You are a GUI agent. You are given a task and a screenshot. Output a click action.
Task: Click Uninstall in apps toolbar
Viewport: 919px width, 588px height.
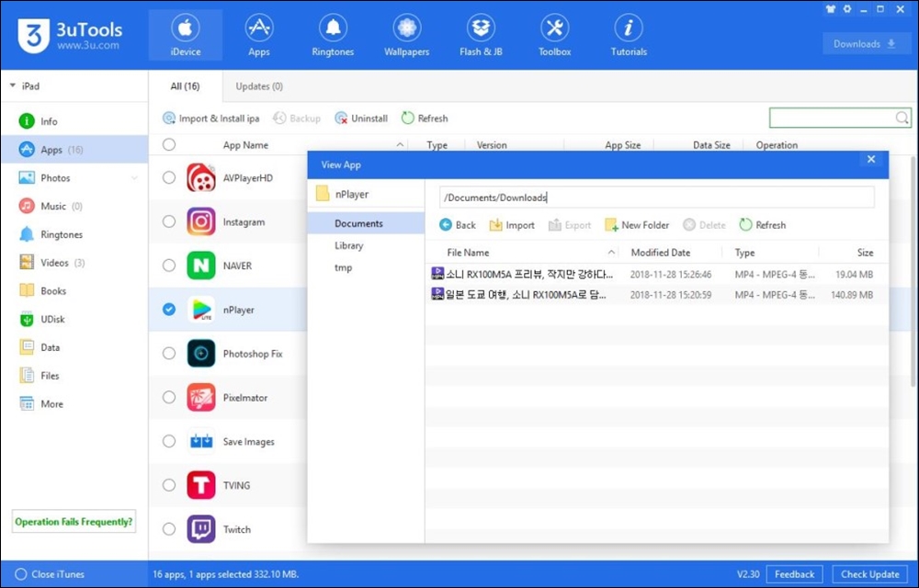click(361, 119)
